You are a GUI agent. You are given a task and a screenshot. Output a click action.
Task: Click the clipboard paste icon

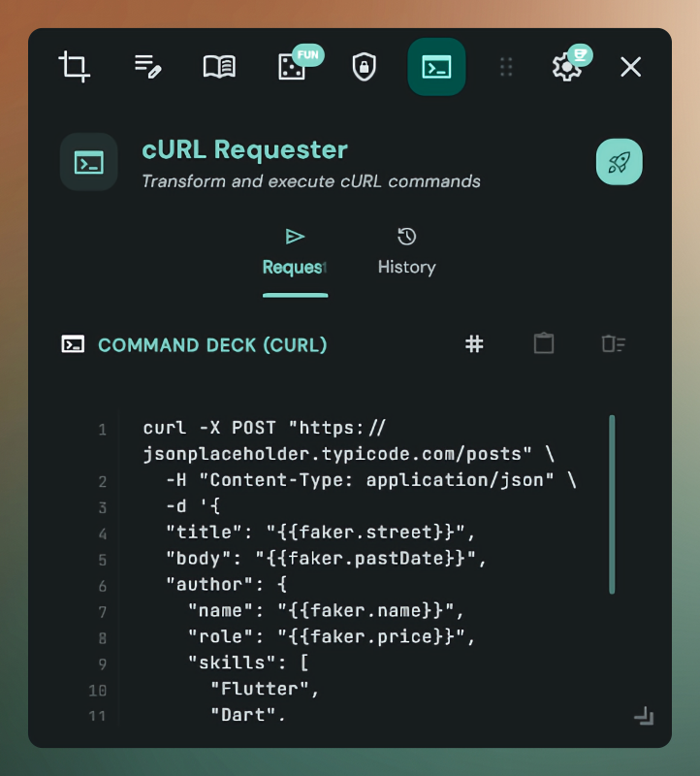click(544, 343)
